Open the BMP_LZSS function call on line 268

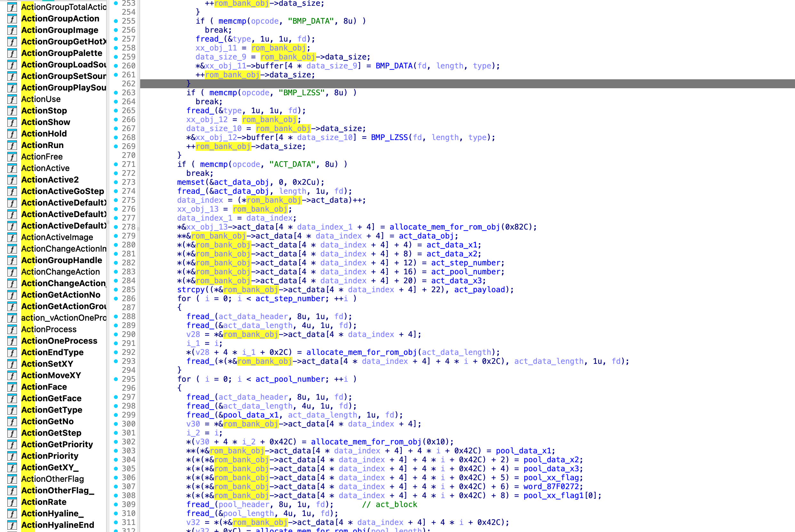[x=389, y=137]
